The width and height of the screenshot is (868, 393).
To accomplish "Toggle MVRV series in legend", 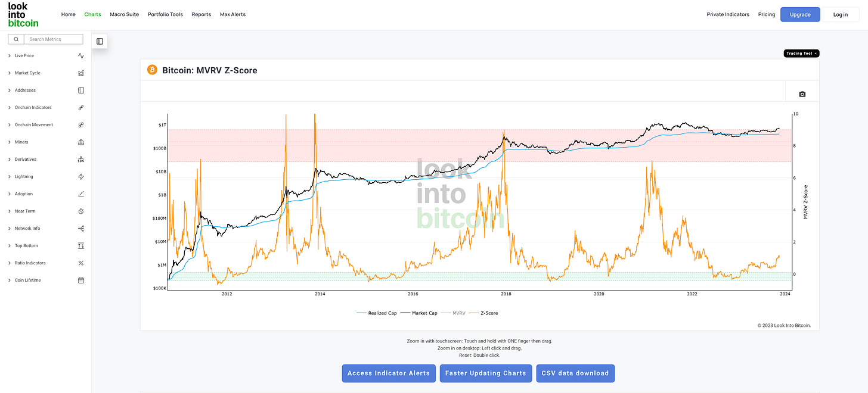I will [x=453, y=313].
